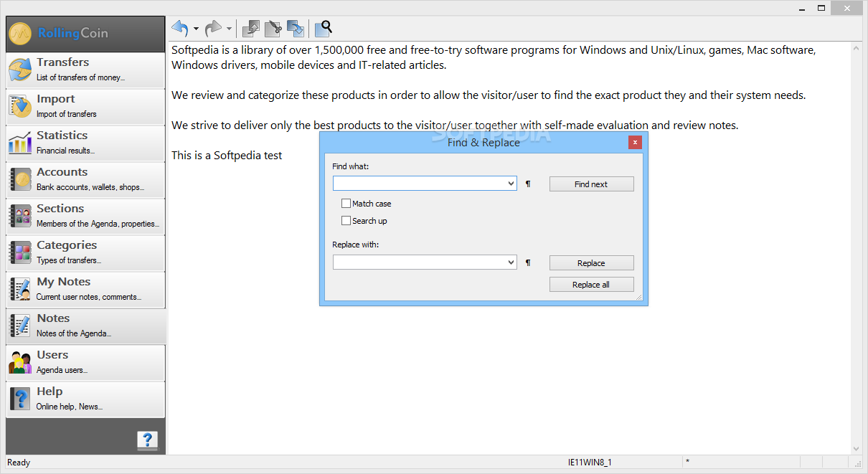This screenshot has height=474, width=868.
Task: Open the Transfers section
Action: [x=85, y=70]
